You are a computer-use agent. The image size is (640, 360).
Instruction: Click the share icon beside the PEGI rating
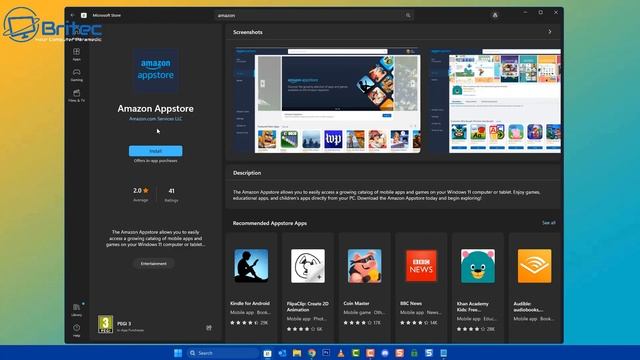pos(209,327)
